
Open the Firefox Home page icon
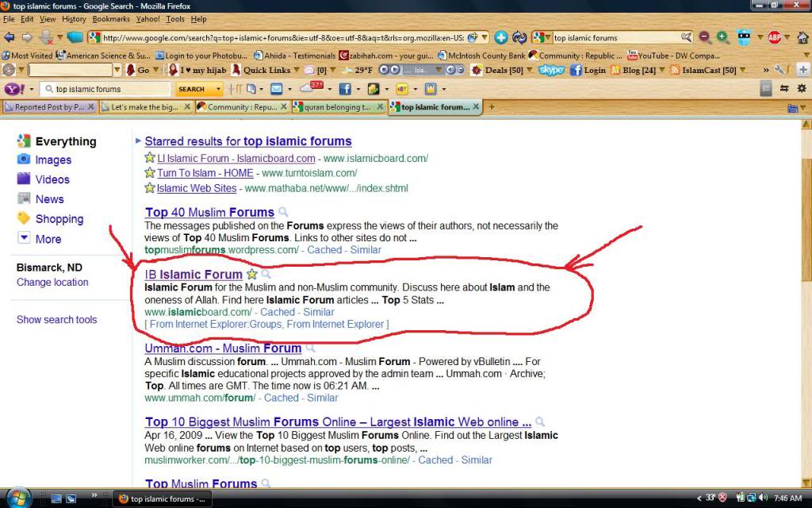click(x=802, y=37)
